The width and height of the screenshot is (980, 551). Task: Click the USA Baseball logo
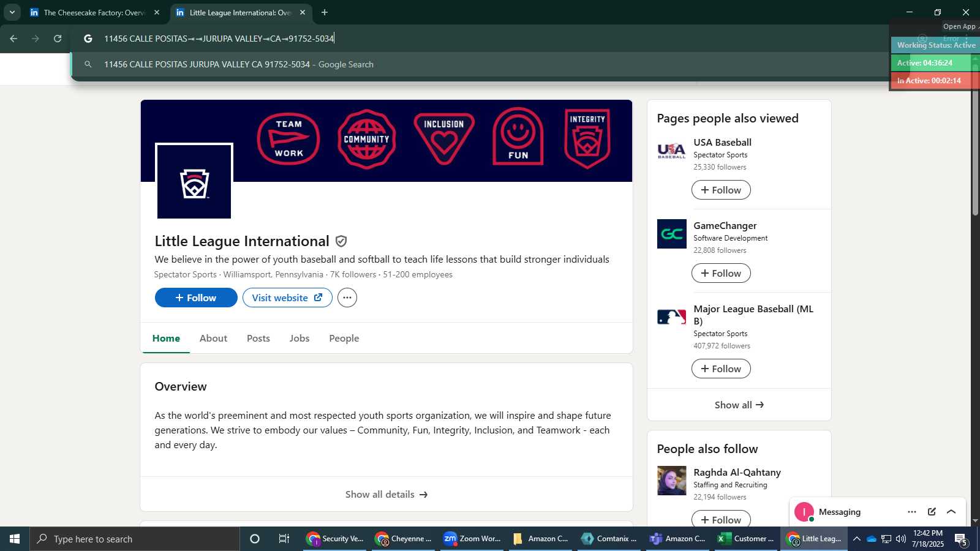click(x=672, y=151)
